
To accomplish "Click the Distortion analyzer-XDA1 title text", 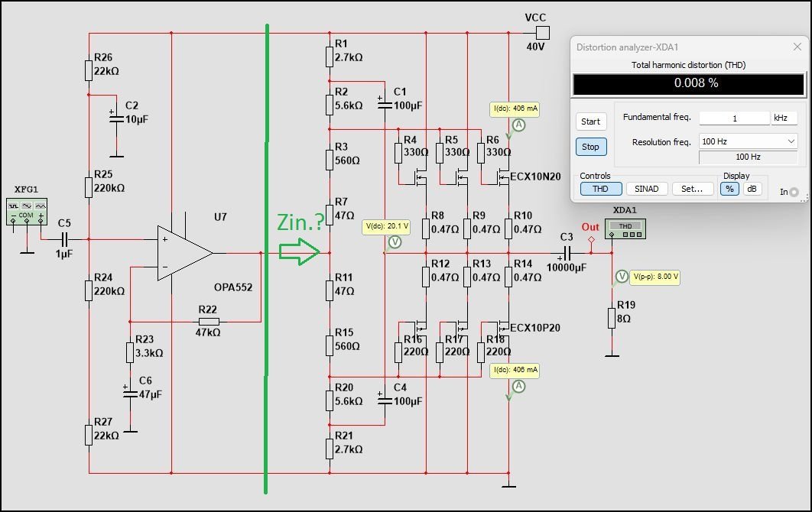I will point(627,47).
